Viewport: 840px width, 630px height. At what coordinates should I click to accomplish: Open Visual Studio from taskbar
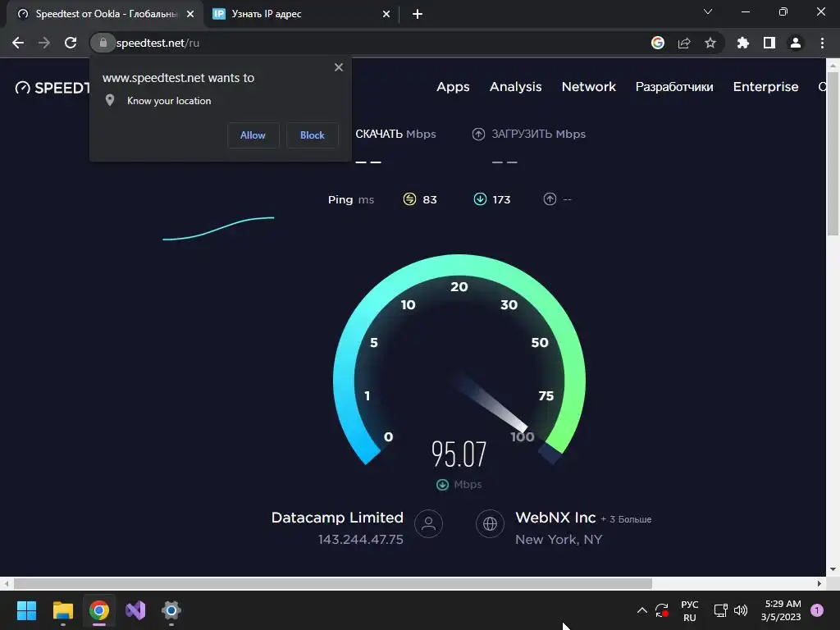click(135, 610)
